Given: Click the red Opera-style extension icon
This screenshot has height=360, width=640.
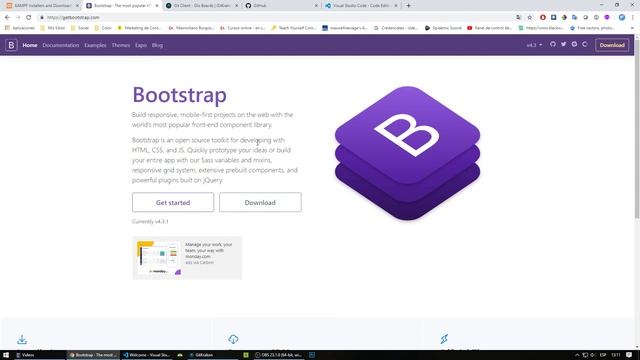Looking at the screenshot, I should click(542, 18).
